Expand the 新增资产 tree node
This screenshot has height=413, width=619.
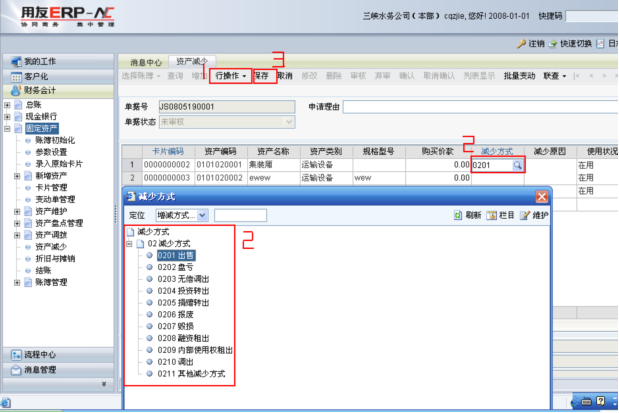[x=17, y=176]
